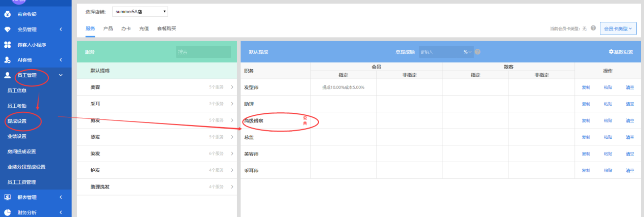Click 复制 in the 助理 row
This screenshot has width=644, height=217.
coord(586,104)
